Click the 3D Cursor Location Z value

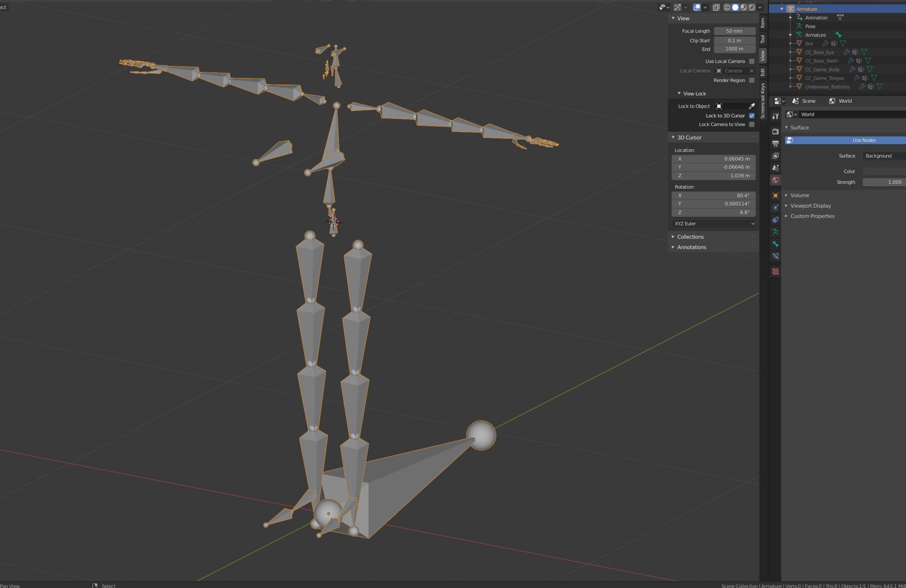click(x=713, y=176)
